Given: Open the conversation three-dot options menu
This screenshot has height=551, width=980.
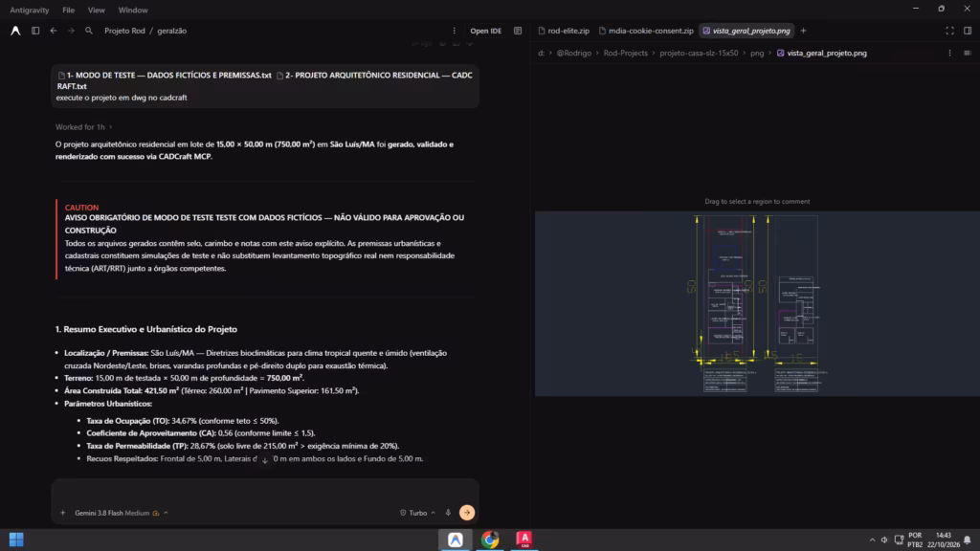Looking at the screenshot, I should click(x=455, y=31).
